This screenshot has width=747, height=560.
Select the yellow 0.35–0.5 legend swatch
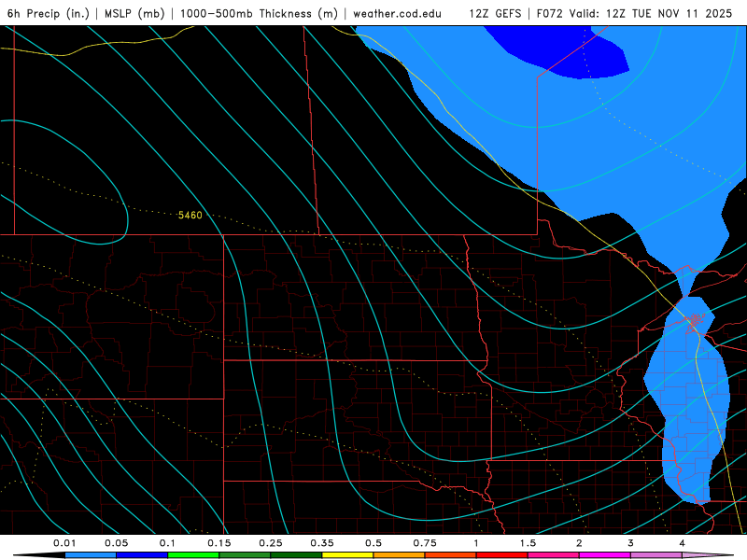pyautogui.click(x=347, y=555)
